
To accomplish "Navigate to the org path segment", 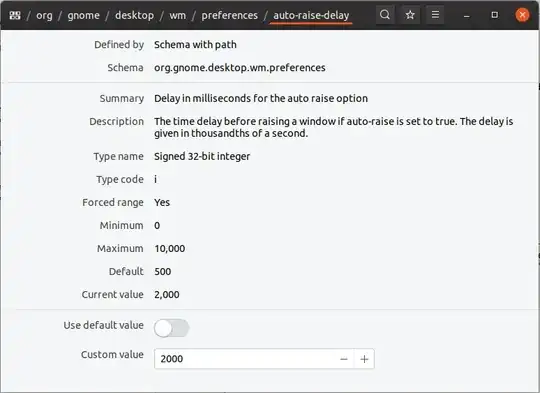I will pos(44,15).
